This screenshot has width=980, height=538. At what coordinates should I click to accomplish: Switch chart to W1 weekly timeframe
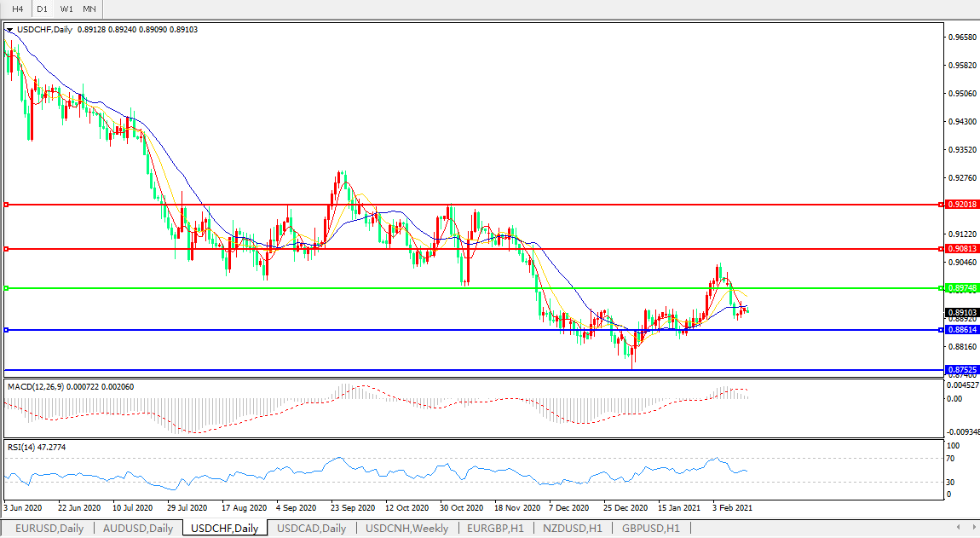[x=66, y=9]
